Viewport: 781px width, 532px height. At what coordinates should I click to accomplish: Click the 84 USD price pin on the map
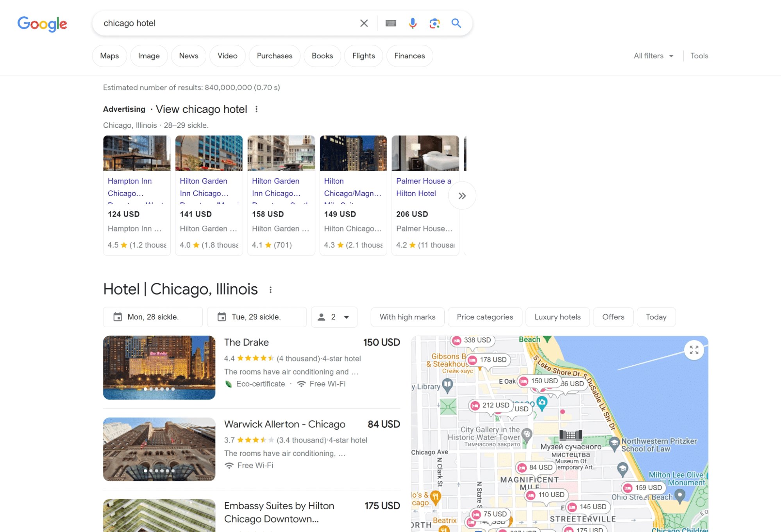537,467
